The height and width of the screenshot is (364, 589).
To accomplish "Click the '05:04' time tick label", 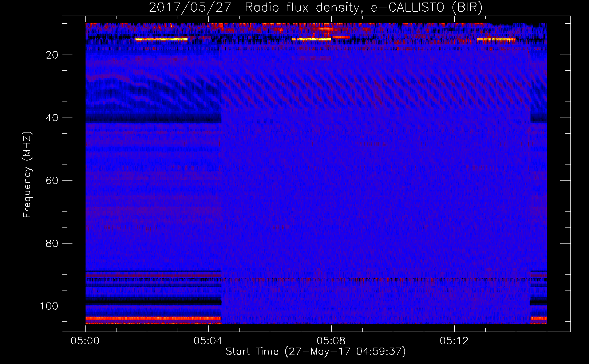I will pos(208,341).
